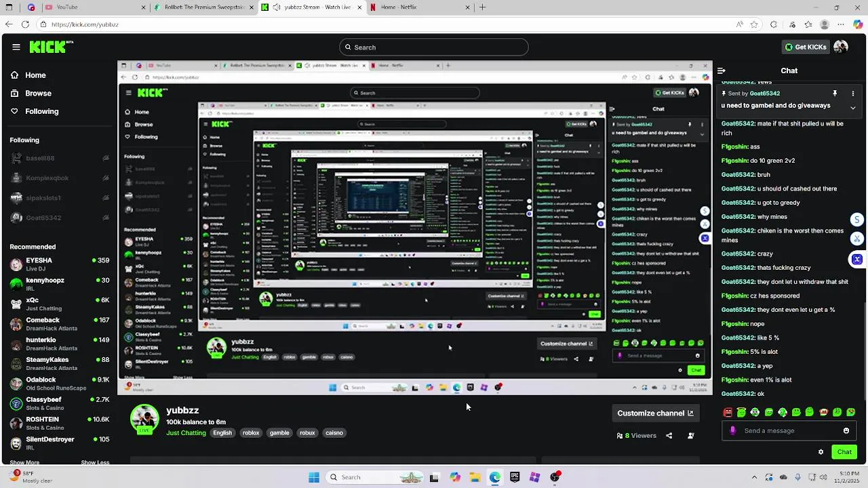Switch to the Netflix browser tab
Viewport: 868px width, 488px height.
pyautogui.click(x=420, y=7)
